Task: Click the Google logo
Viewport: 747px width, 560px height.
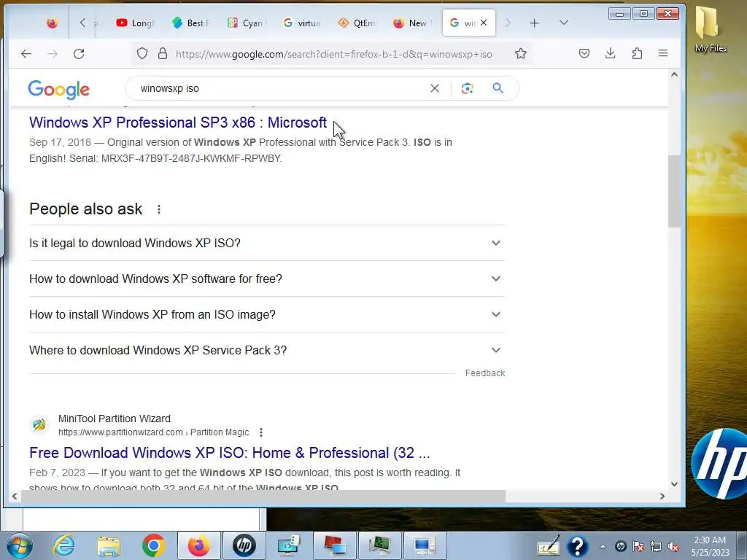Action: (x=58, y=89)
